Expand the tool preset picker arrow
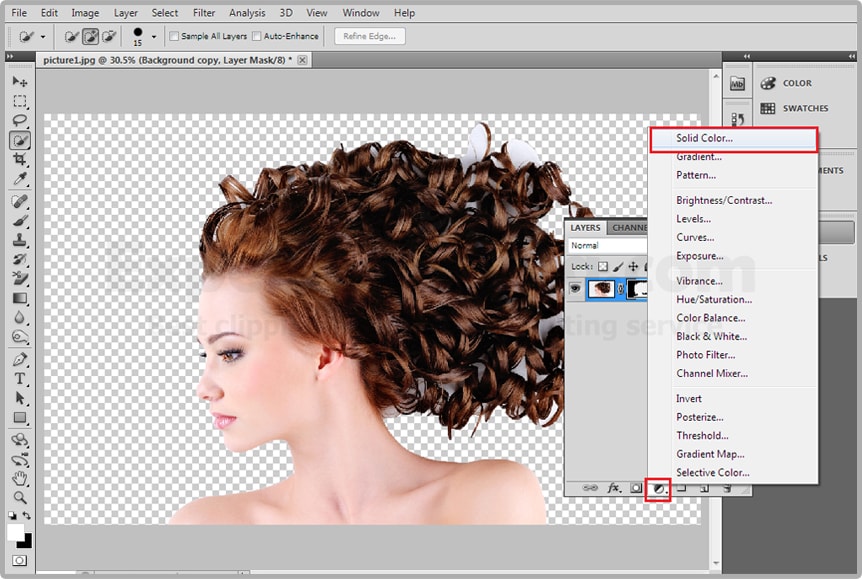The image size is (862, 579). click(42, 37)
